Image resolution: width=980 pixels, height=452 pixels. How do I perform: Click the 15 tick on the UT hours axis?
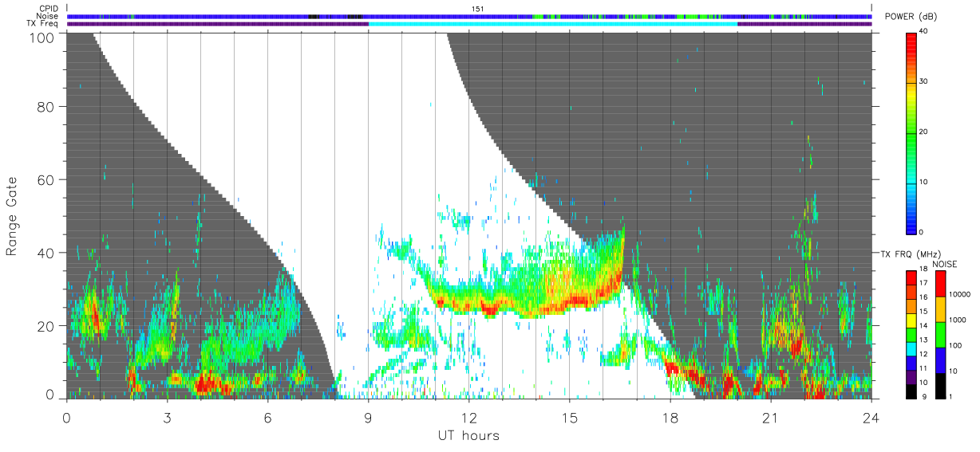pyautogui.click(x=570, y=418)
